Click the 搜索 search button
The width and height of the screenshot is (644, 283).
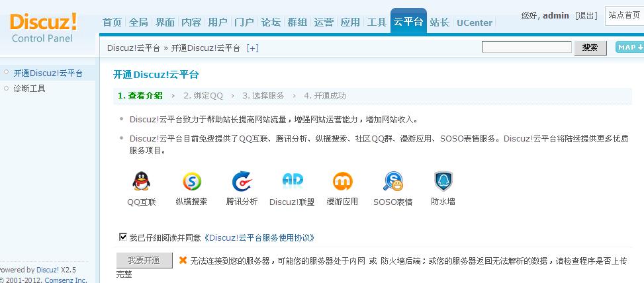point(590,48)
